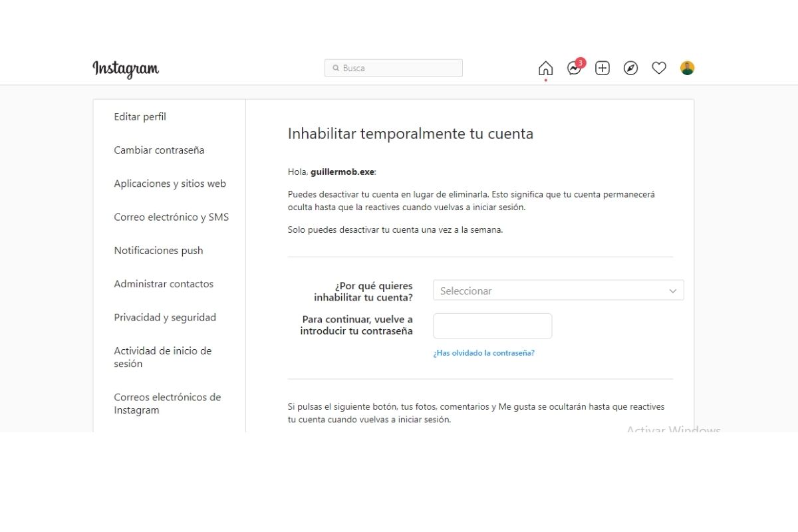
Task: Select Aplicaciones y sitios web
Action: pos(170,184)
